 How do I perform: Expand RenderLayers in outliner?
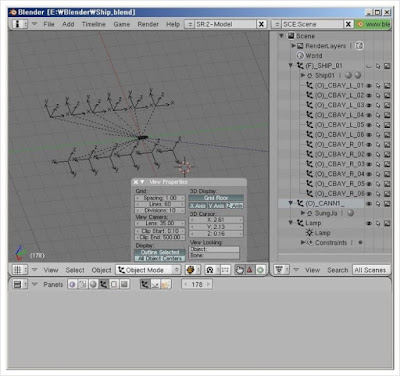pos(294,46)
